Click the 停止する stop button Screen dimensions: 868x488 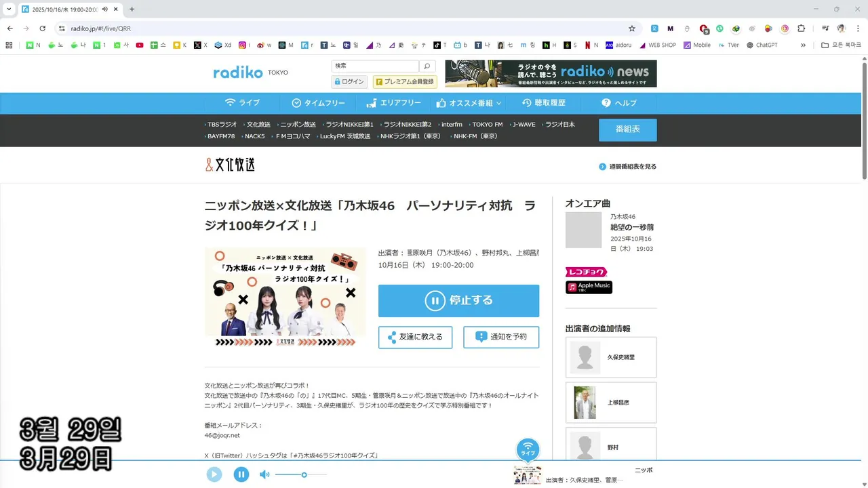(458, 301)
